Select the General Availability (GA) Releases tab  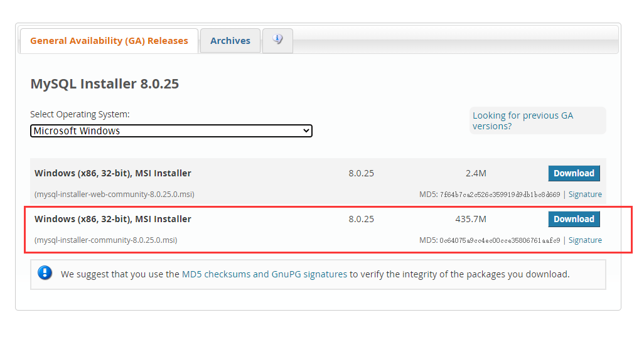(109, 41)
